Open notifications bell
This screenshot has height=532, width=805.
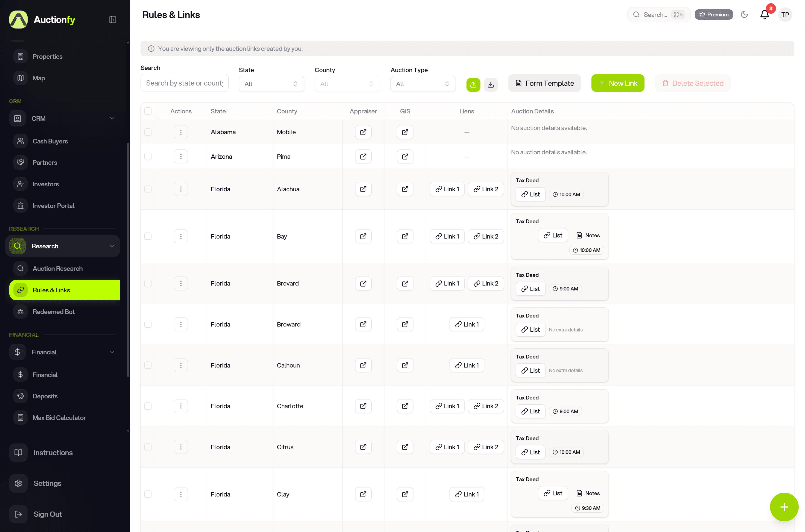pos(764,14)
